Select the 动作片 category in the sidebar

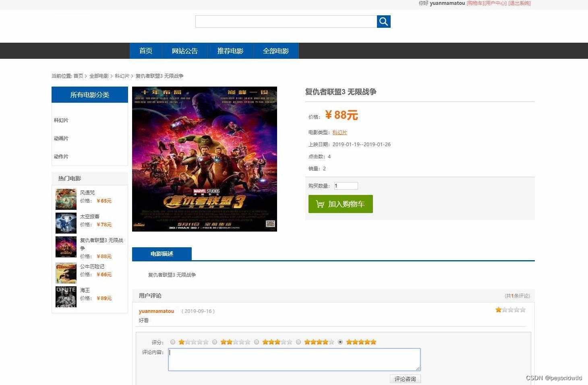[61, 156]
